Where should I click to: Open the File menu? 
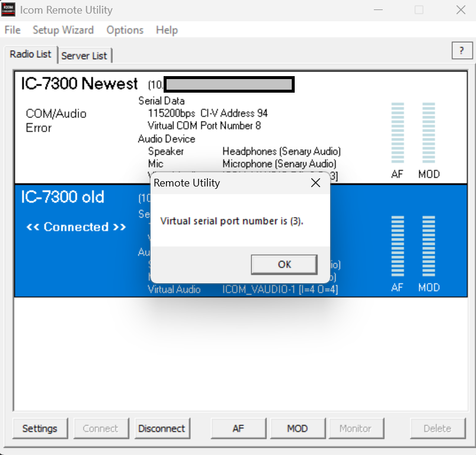(12, 30)
